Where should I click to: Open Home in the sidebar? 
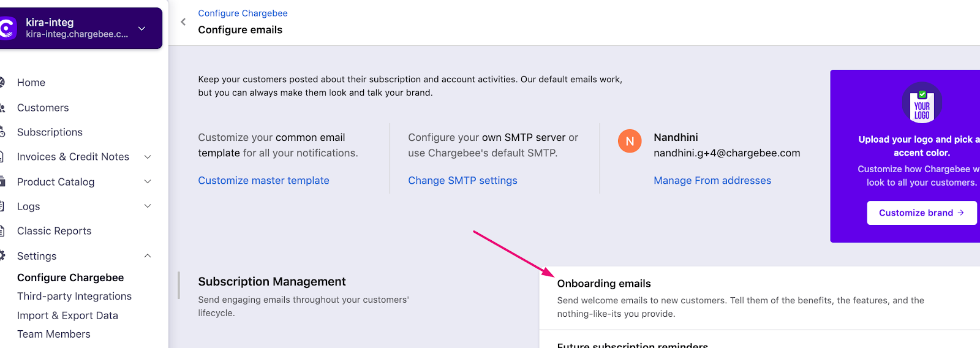tap(31, 83)
